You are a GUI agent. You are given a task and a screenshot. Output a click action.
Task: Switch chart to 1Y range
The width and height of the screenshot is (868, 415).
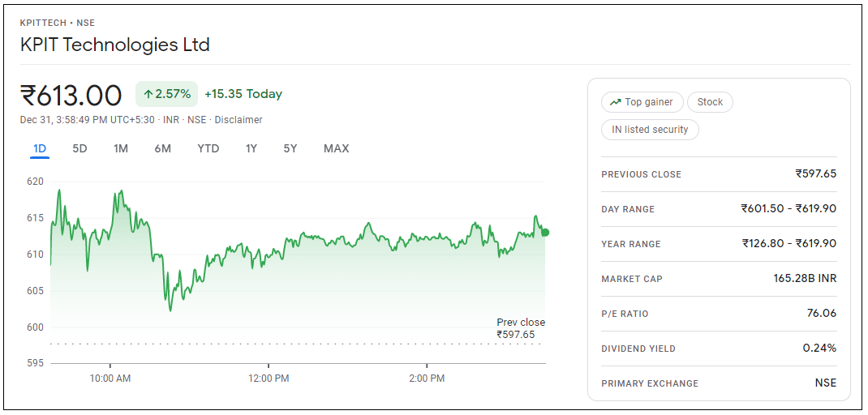[x=251, y=148]
